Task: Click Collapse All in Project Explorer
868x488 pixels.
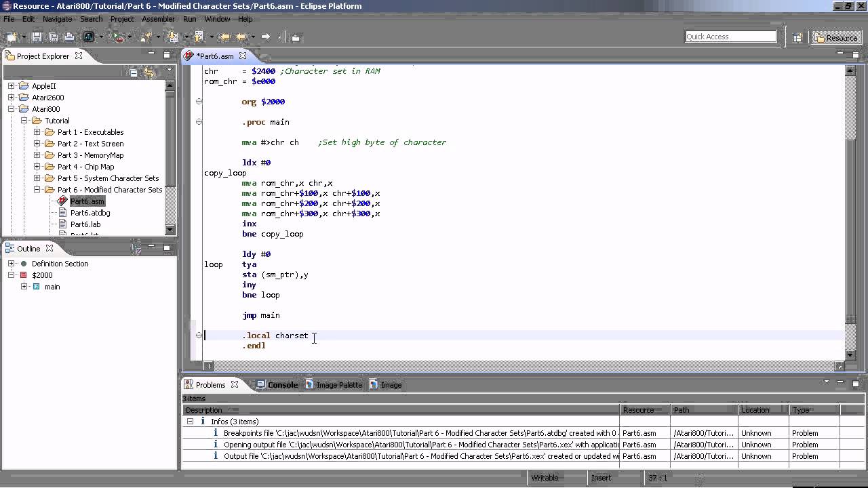Action: (134, 72)
